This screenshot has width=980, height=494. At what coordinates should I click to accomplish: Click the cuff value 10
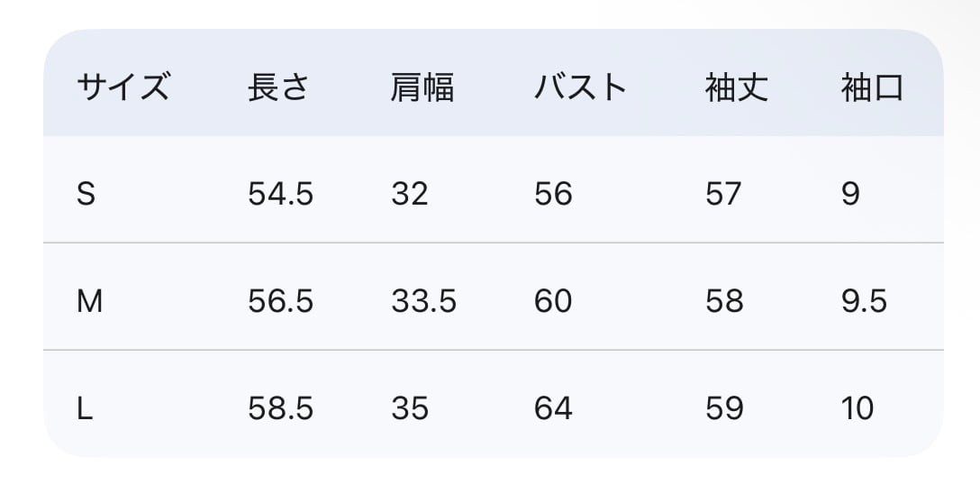click(857, 408)
